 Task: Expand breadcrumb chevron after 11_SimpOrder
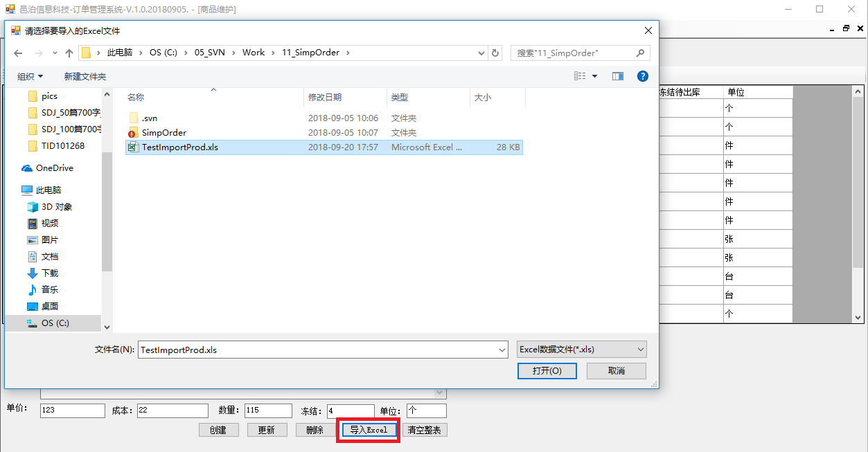click(x=348, y=53)
